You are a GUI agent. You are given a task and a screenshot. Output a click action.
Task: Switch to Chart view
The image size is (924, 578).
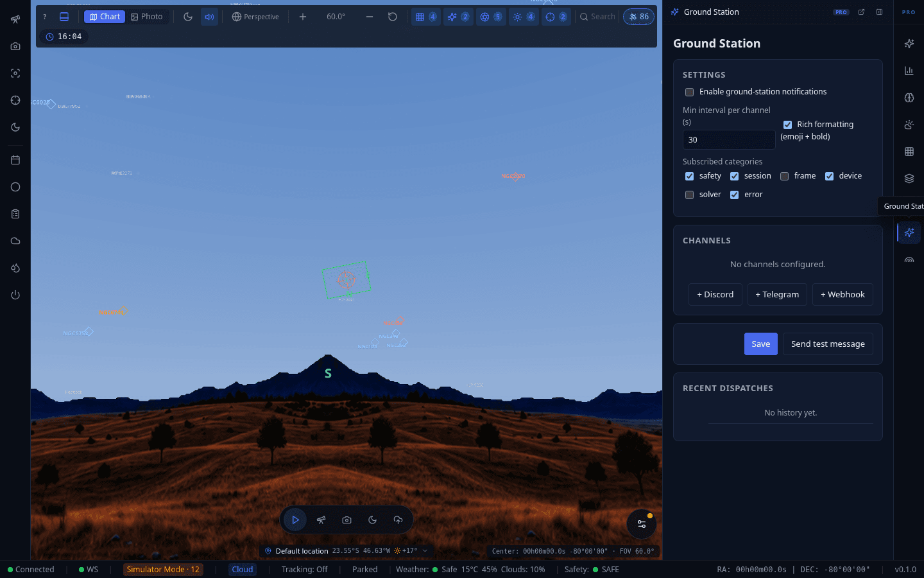pos(105,17)
